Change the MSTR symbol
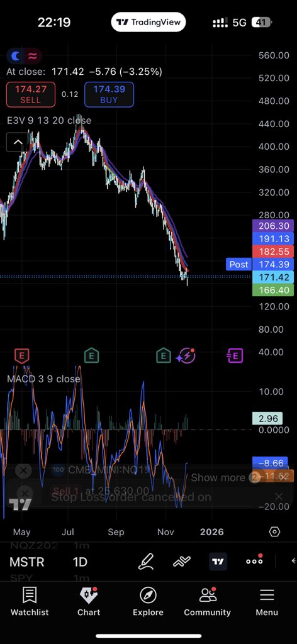The width and height of the screenshot is (297, 644). [x=27, y=562]
